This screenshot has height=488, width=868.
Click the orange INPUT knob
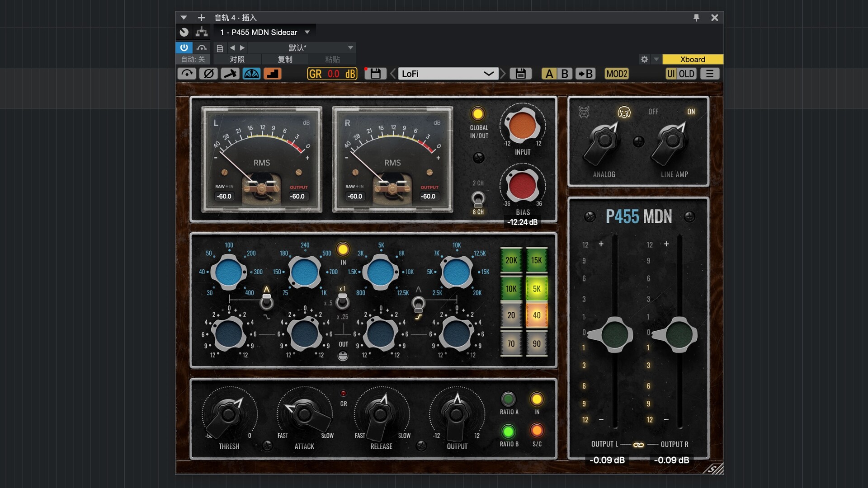[523, 126]
